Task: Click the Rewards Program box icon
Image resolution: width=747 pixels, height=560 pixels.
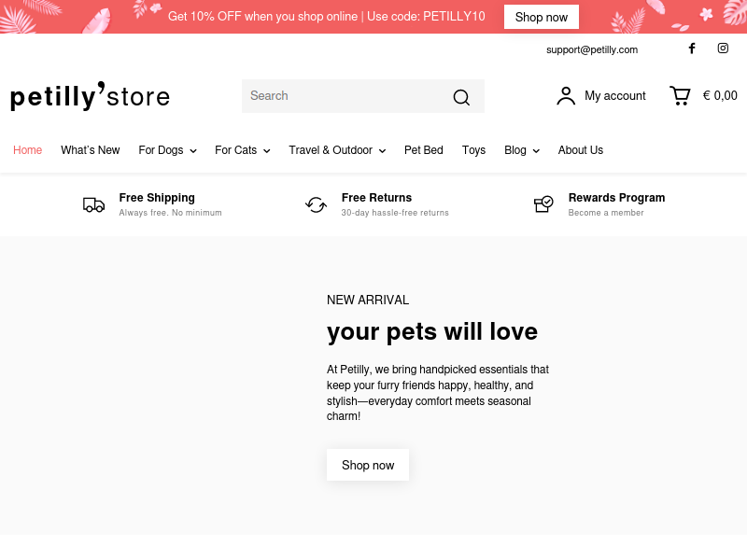Action: tap(543, 204)
